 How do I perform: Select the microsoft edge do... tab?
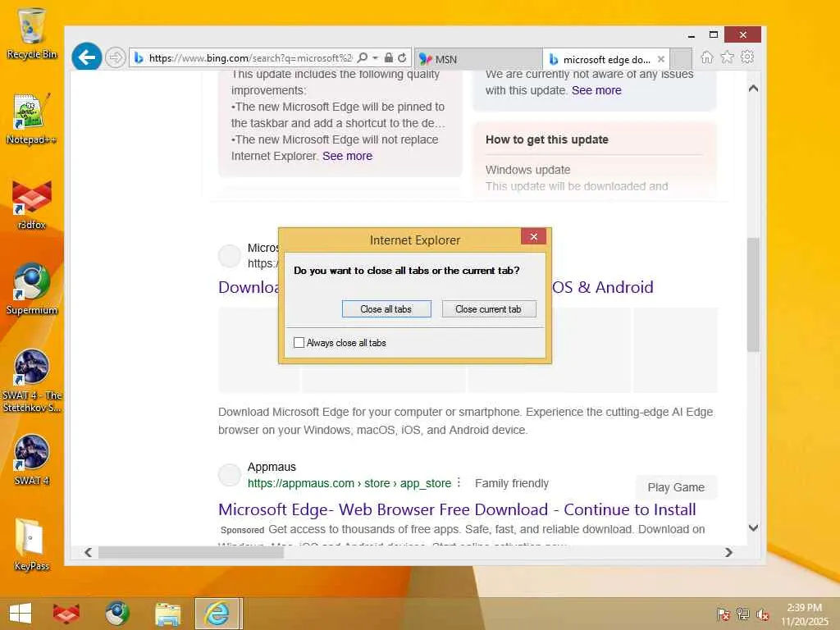coord(606,59)
